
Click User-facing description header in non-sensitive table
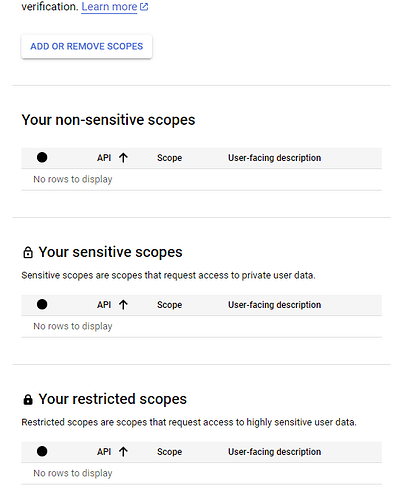(x=275, y=158)
